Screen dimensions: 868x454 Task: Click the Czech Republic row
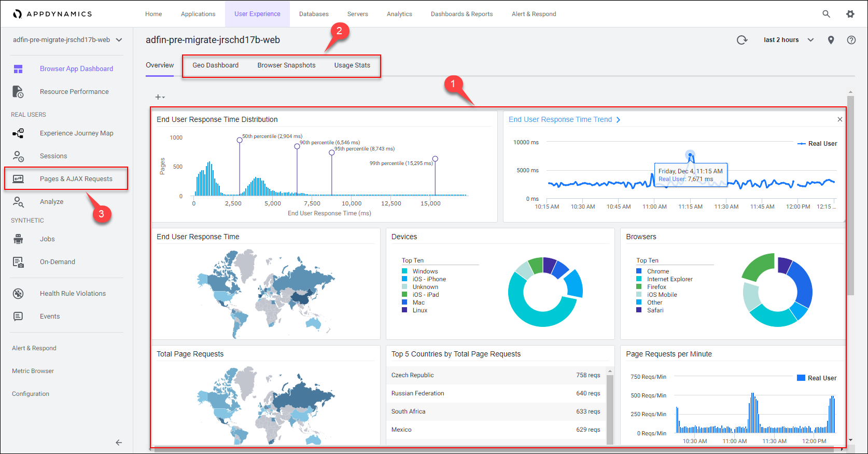pyautogui.click(x=495, y=375)
